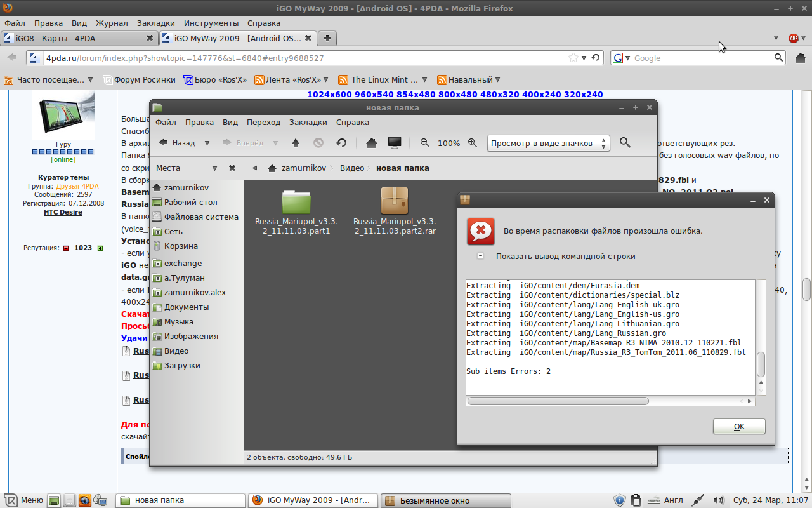Click the up-directory arrow in file manager
The width and height of the screenshot is (812, 508).
coord(296,143)
